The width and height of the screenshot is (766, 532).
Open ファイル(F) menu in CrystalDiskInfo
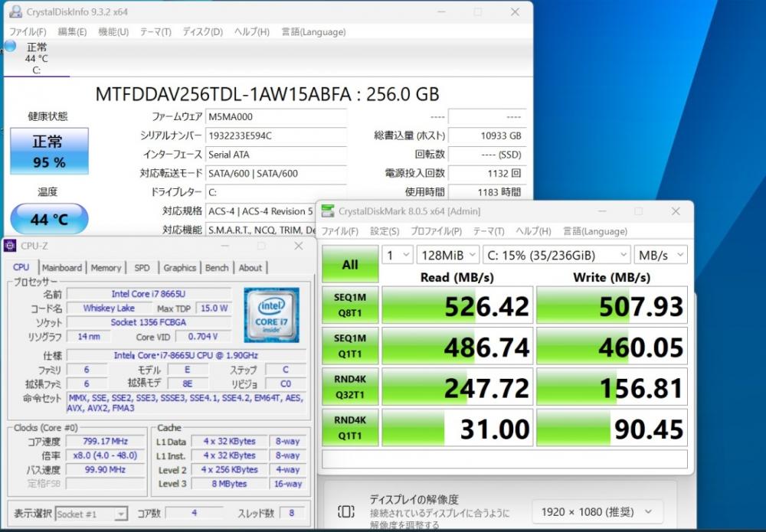pyautogui.click(x=28, y=31)
